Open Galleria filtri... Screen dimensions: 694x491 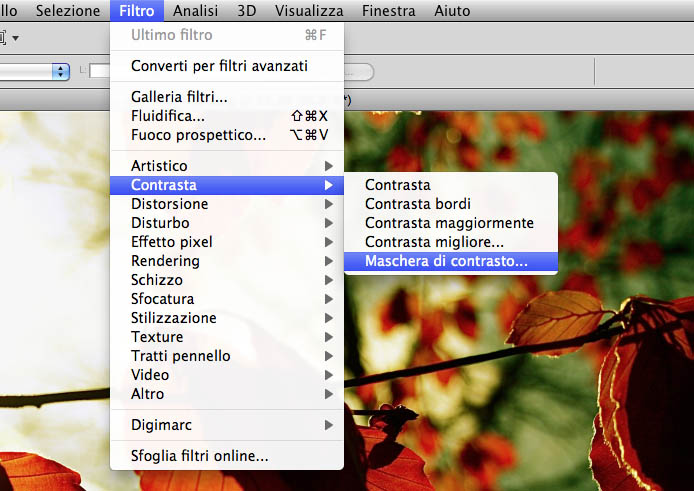pyautogui.click(x=227, y=97)
